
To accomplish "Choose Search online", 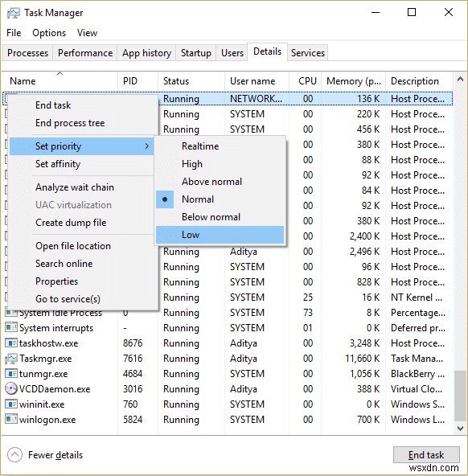I will [x=82, y=264].
